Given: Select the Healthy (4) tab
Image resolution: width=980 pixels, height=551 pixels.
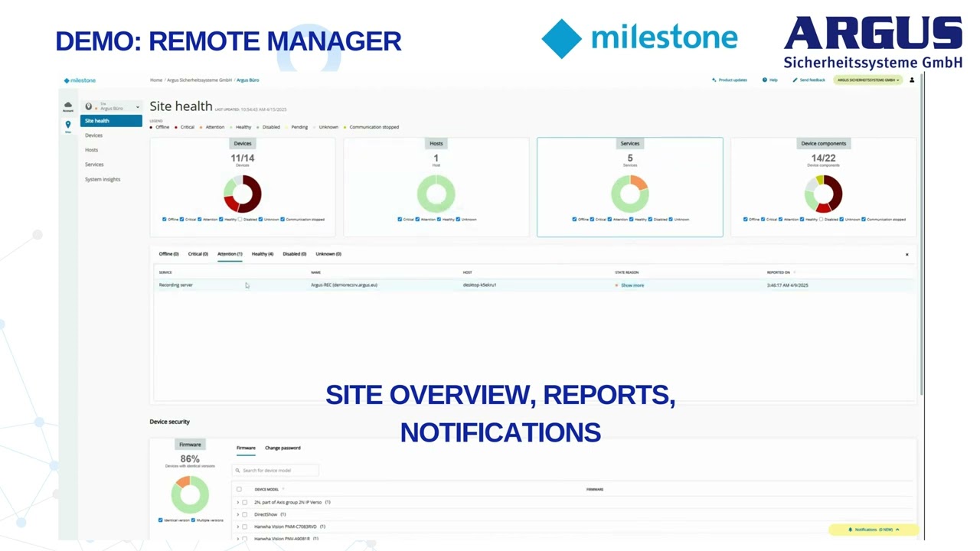Looking at the screenshot, I should point(263,254).
